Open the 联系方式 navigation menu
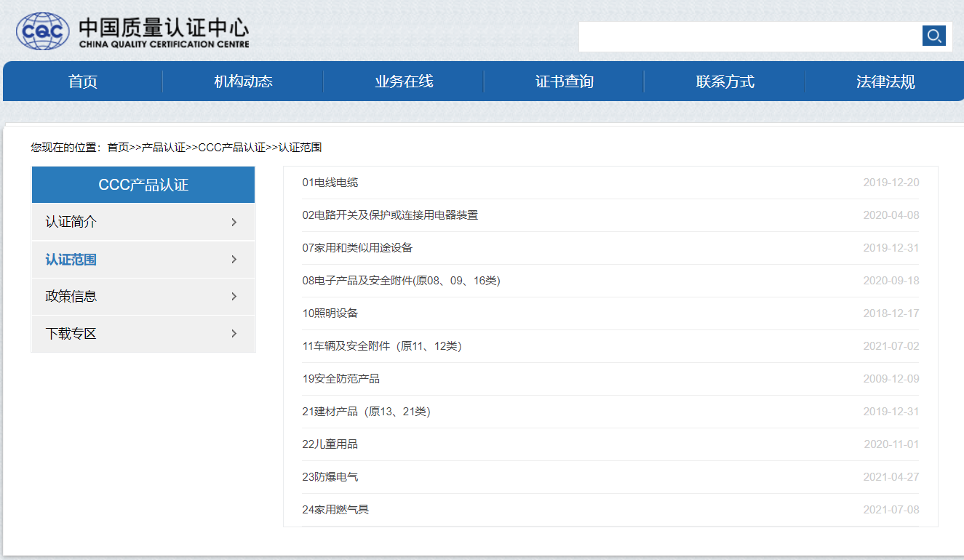Image resolution: width=964 pixels, height=560 pixels. tap(725, 81)
